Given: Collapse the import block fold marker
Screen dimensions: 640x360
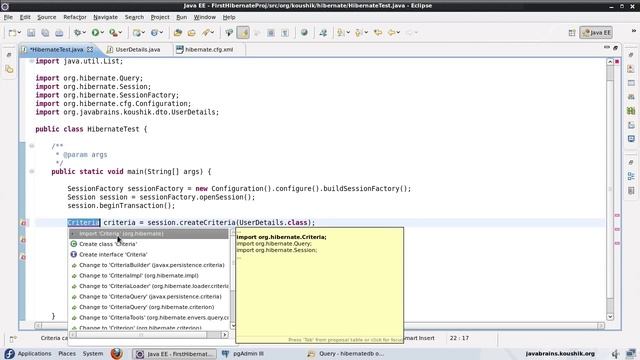Looking at the screenshot, I should point(31,61).
